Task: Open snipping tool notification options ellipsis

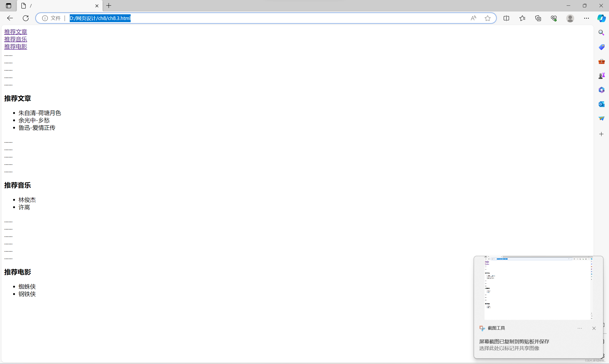Action: pos(579,328)
